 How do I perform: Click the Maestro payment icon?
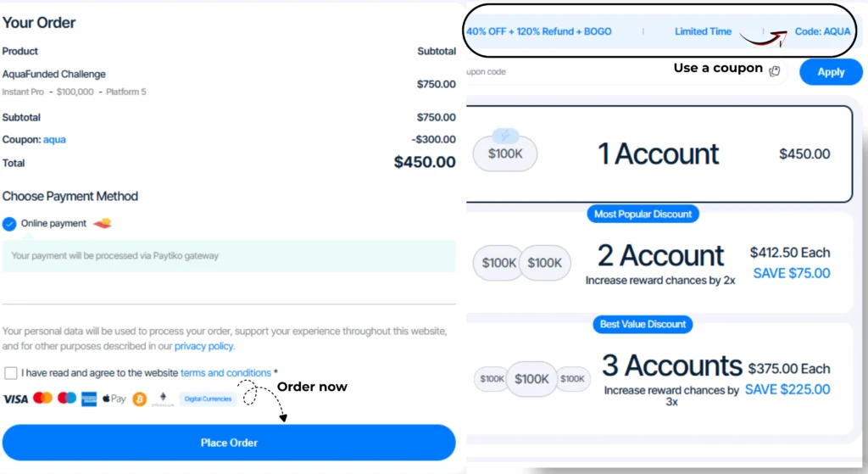click(67, 398)
